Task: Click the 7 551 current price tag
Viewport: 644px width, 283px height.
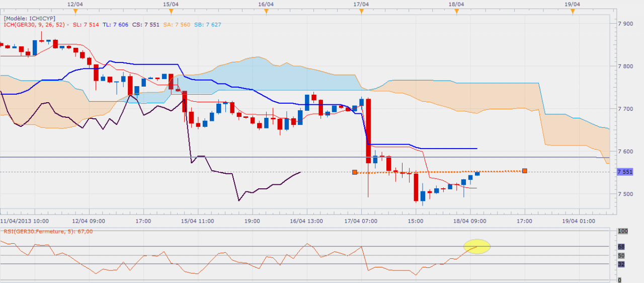Action: point(624,172)
